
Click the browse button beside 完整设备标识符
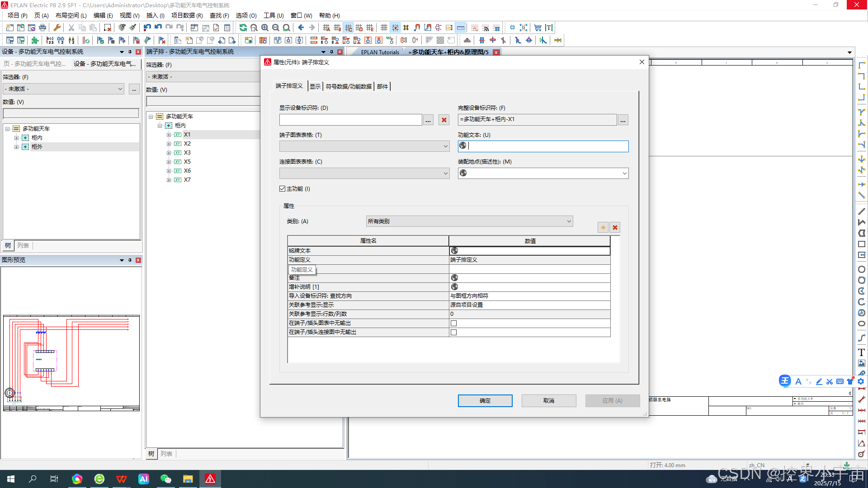623,120
